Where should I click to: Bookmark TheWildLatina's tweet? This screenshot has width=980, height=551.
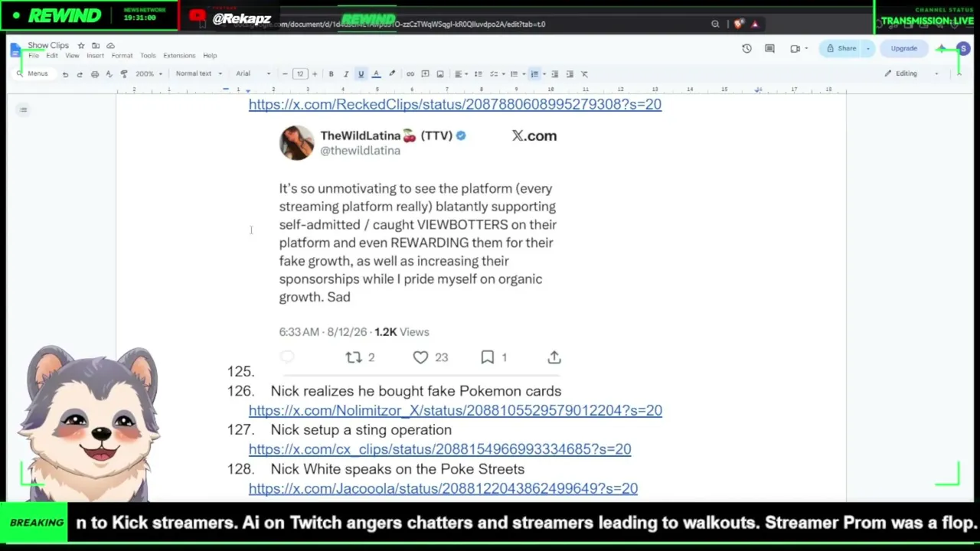tap(488, 357)
